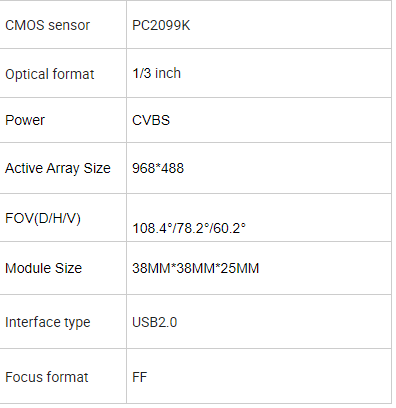Click the Interface type label
This screenshot has width=396, height=408.
48,323
